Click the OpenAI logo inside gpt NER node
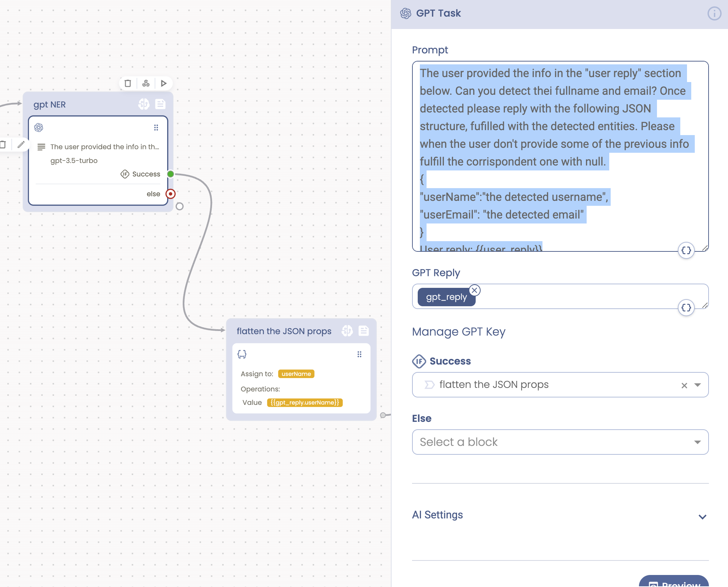Screen dimensions: 728x587 [x=40, y=128]
